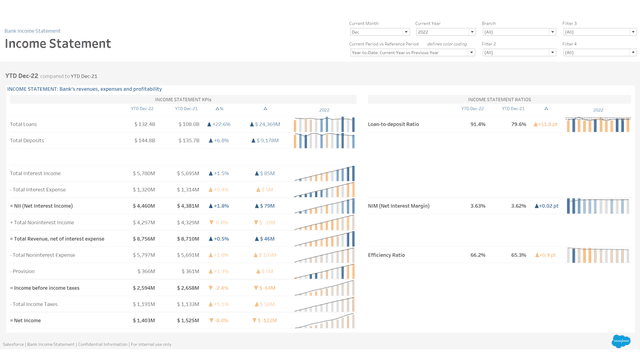Click Total Interest Income value $5,780M
Screen dimensions: 640x363
pyautogui.click(x=144, y=173)
